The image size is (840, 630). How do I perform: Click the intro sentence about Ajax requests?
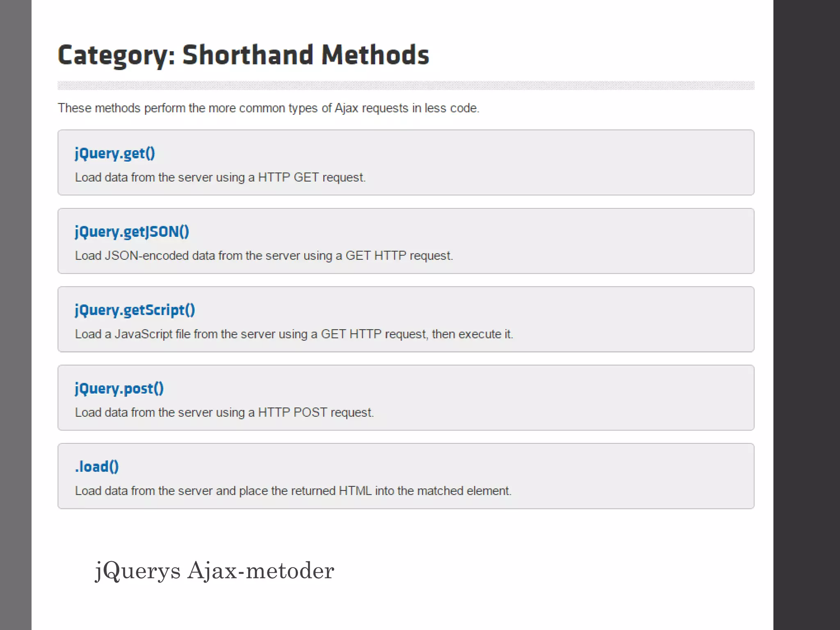268,108
